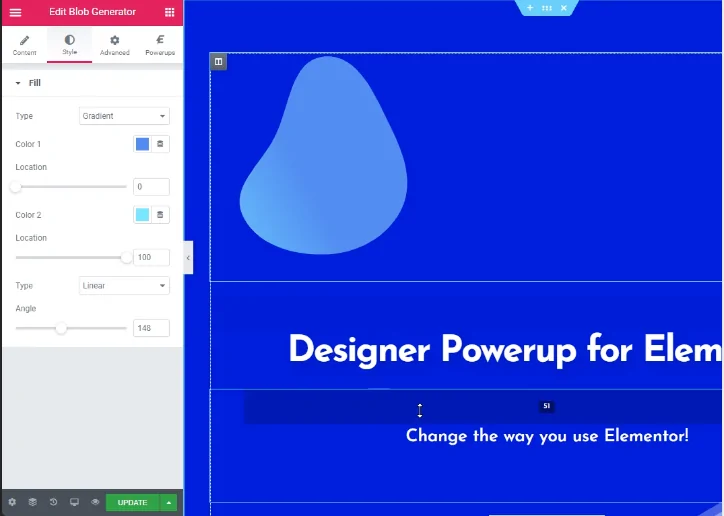The height and width of the screenshot is (516, 724).
Task: Collapse the Fill section
Action: click(x=19, y=83)
